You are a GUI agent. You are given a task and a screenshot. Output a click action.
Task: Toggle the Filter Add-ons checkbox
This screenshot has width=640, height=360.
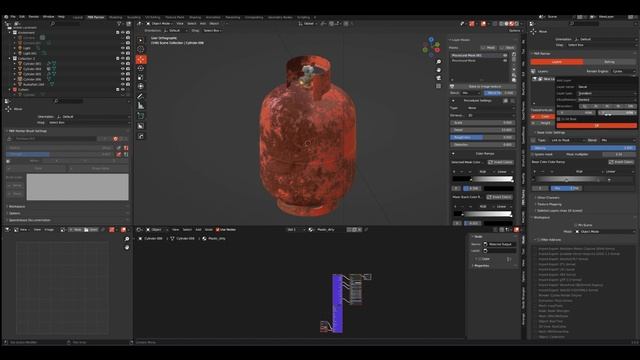pyautogui.click(x=538, y=240)
